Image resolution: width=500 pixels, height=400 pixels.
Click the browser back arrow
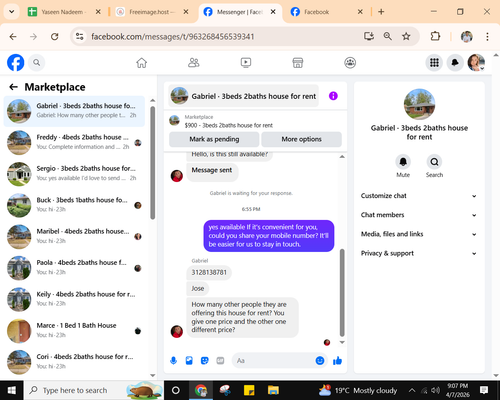point(13,36)
